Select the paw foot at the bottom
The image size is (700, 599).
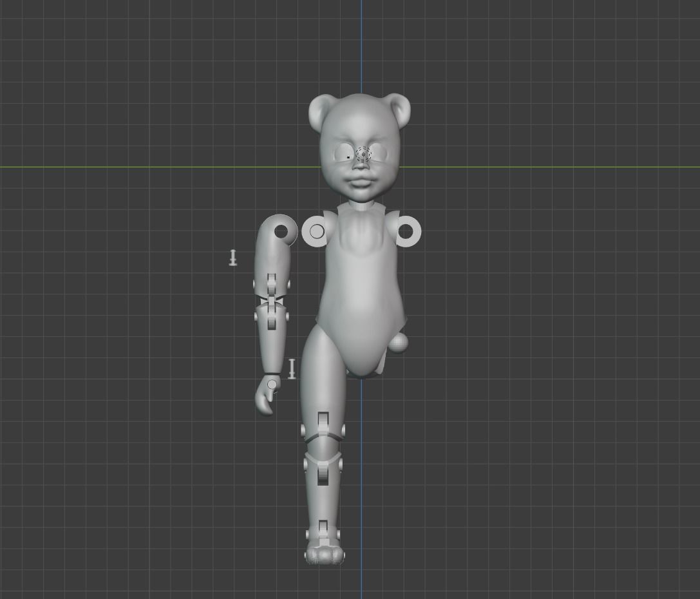click(325, 555)
